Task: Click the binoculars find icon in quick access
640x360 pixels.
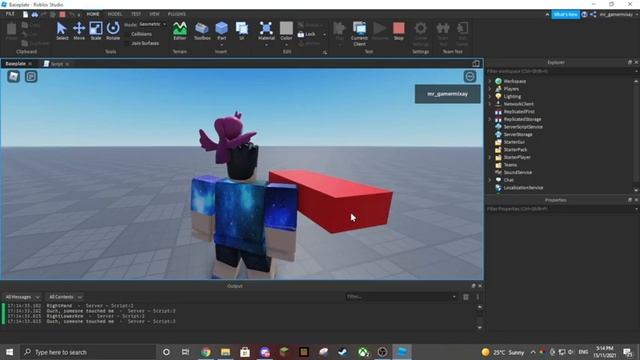Action: (35, 14)
